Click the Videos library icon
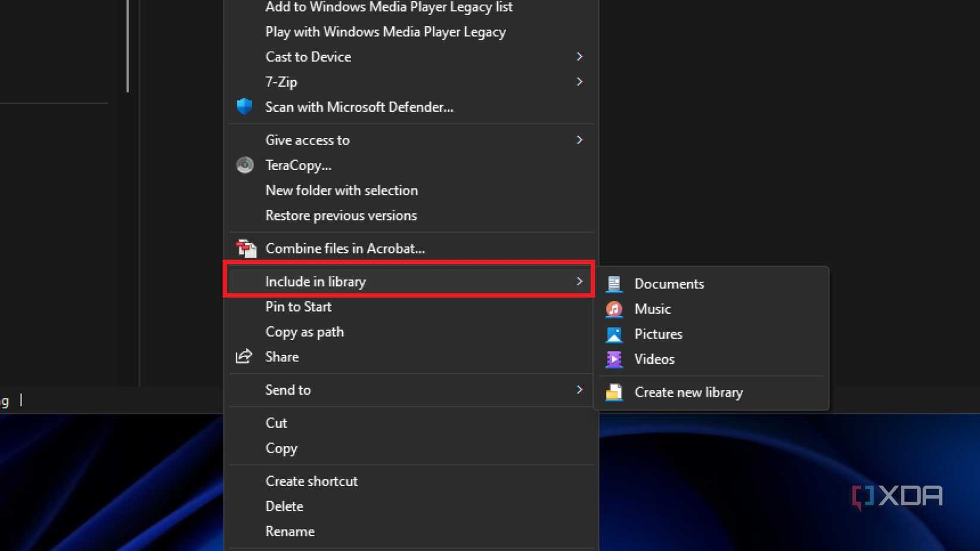 pyautogui.click(x=614, y=359)
